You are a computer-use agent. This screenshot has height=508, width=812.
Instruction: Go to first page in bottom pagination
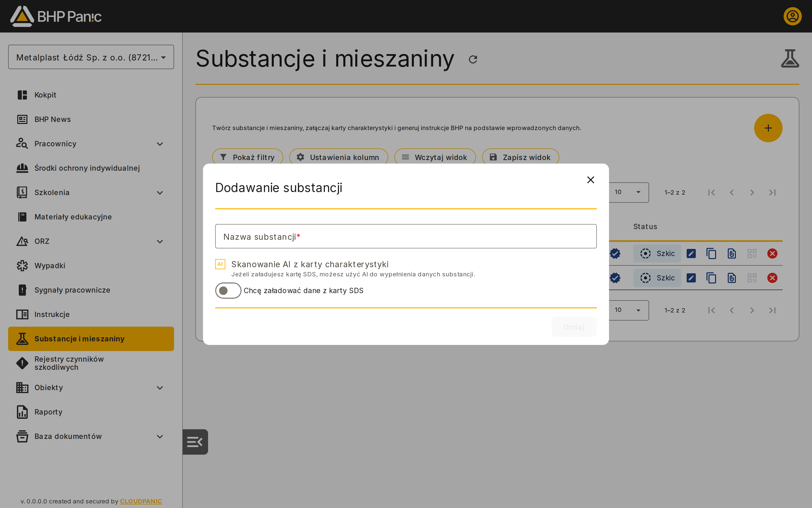711,310
